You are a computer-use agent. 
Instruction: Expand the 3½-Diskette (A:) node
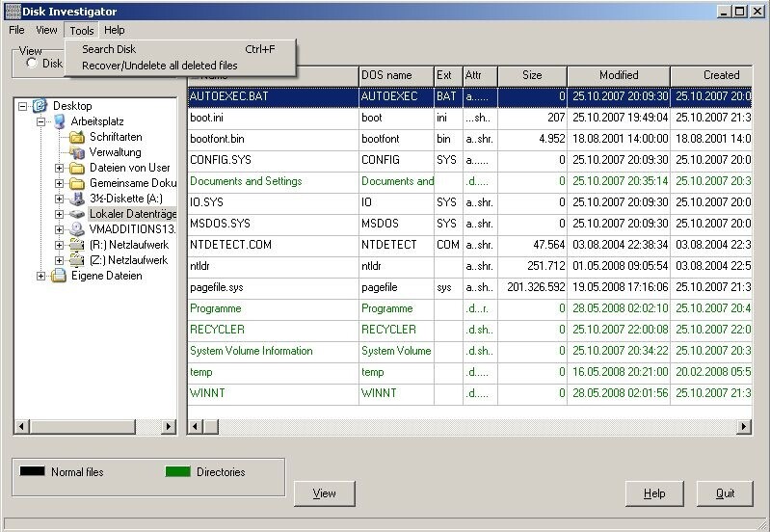60,199
